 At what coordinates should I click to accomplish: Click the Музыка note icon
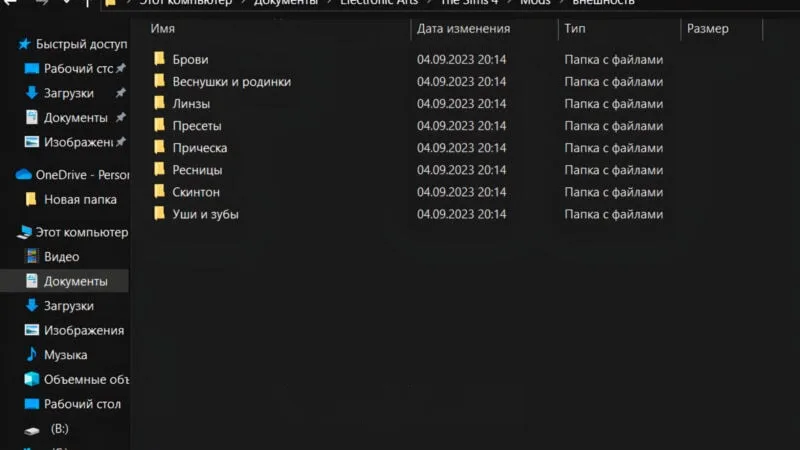(x=32, y=354)
